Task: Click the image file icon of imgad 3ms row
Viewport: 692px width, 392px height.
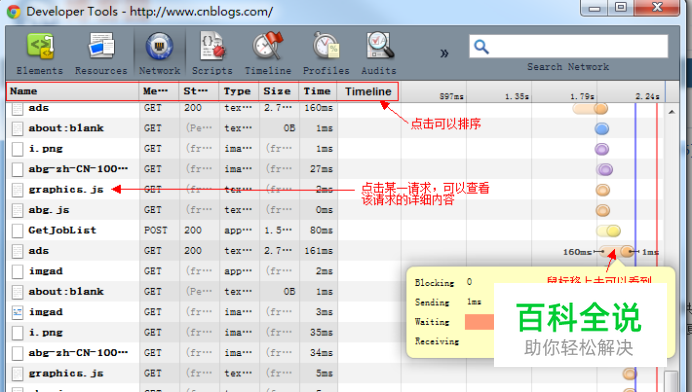Action: pyautogui.click(x=17, y=312)
